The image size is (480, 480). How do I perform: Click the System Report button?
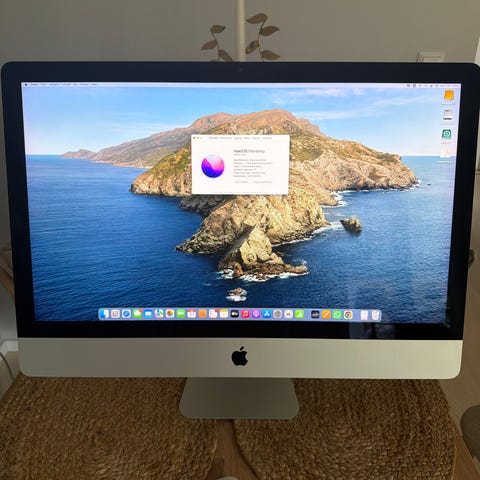[x=242, y=182]
